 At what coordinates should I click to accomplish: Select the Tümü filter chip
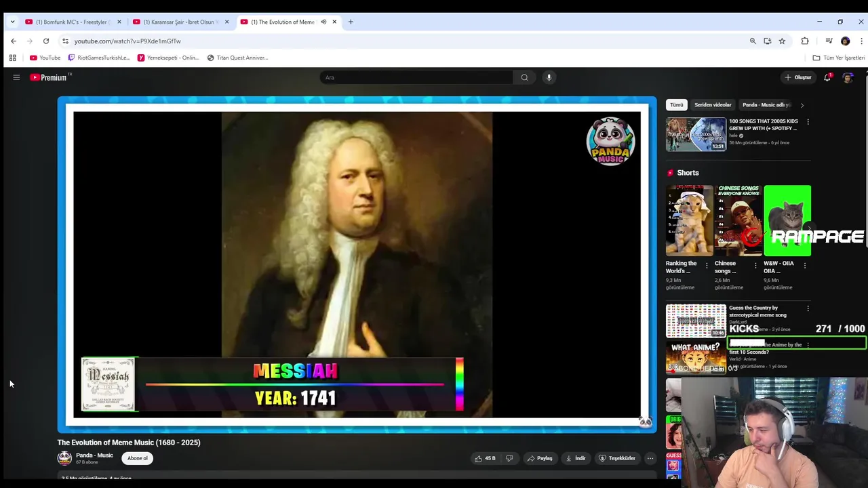click(x=677, y=105)
